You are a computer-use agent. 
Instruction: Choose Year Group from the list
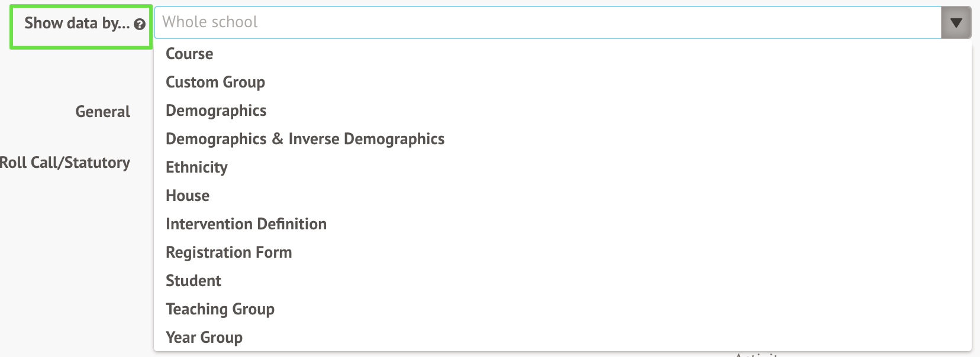(x=204, y=337)
